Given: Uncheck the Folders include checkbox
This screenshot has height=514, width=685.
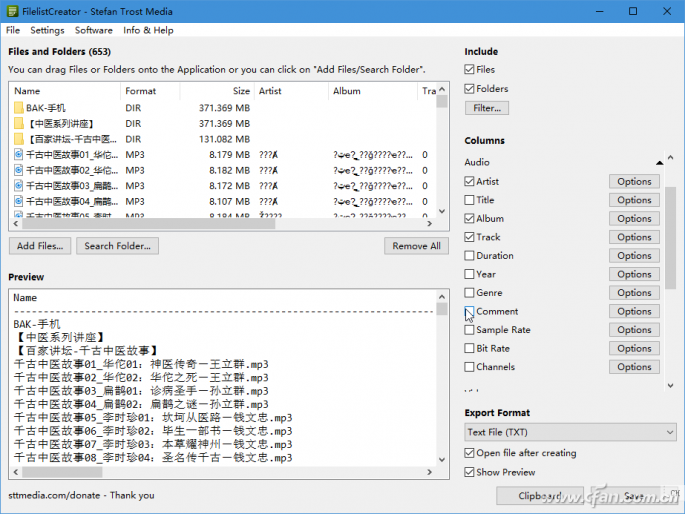Looking at the screenshot, I should click(469, 89).
